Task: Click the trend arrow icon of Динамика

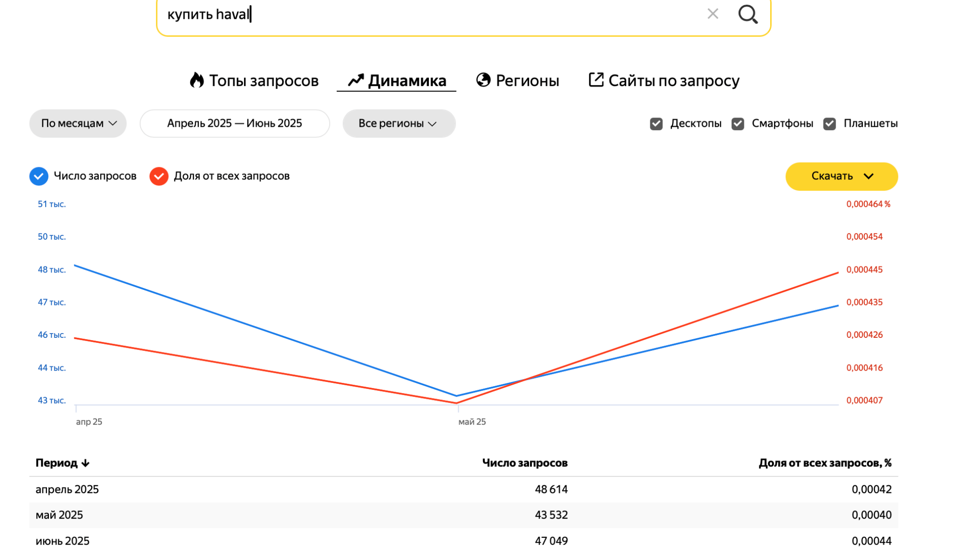Action: 356,80
